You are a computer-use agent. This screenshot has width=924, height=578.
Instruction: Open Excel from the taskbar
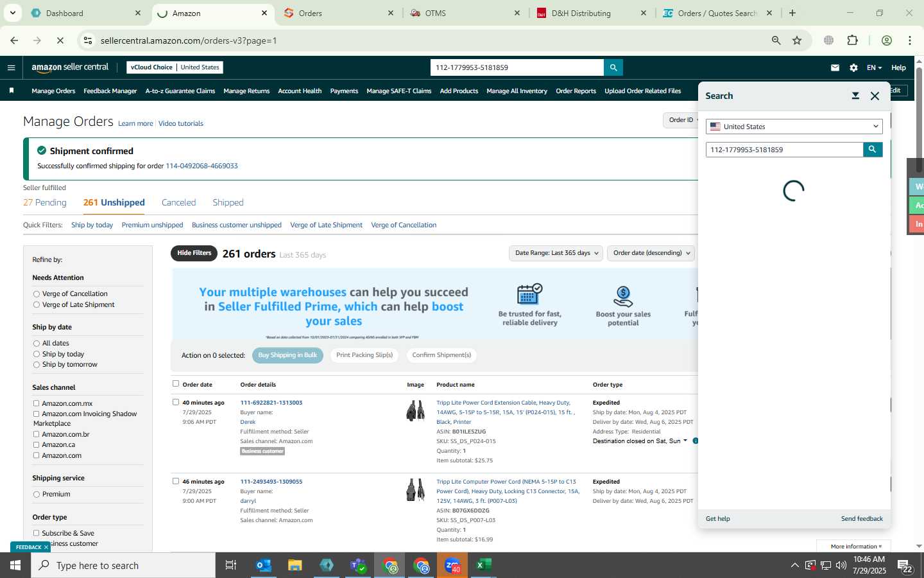point(484,565)
